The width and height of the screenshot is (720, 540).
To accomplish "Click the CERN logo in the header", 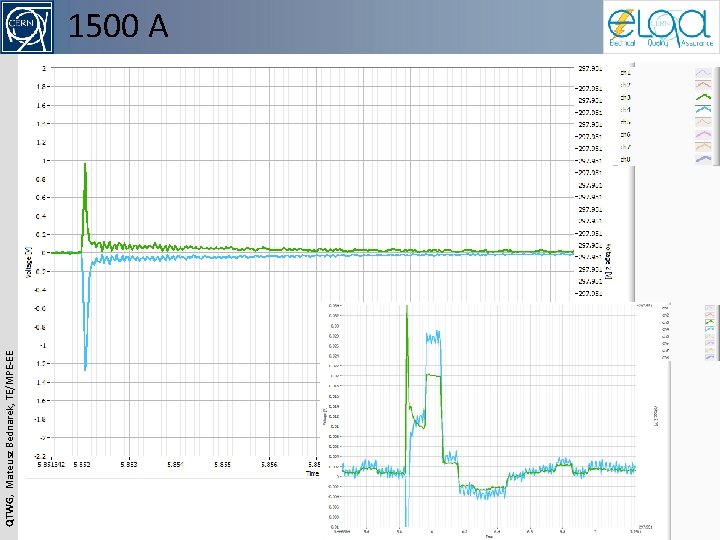I will pos(27,27).
